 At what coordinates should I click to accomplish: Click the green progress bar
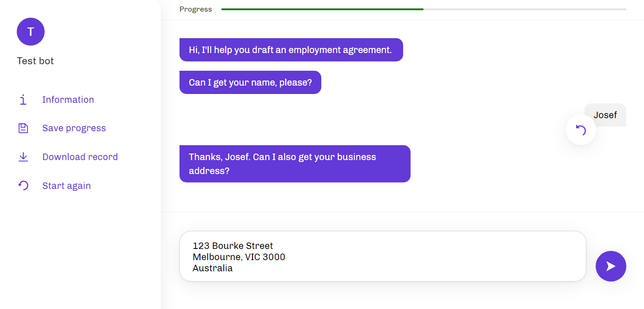point(322,9)
